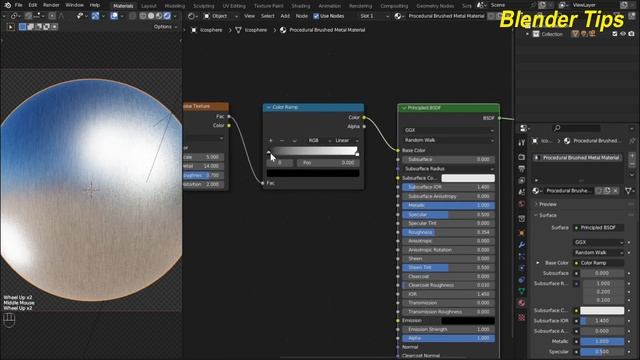This screenshot has width=640, height=360.
Task: Open the Texture properties tab
Action: pos(522,317)
